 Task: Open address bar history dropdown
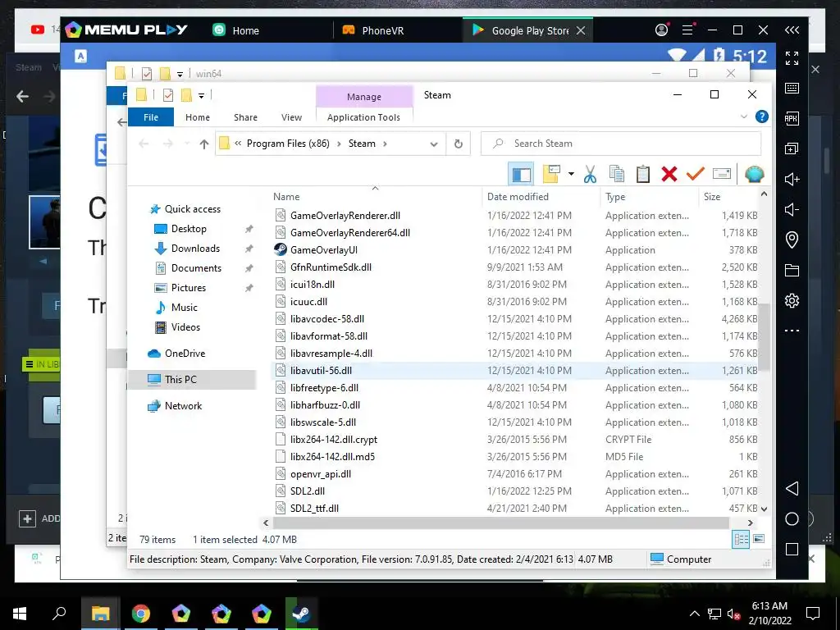[434, 144]
